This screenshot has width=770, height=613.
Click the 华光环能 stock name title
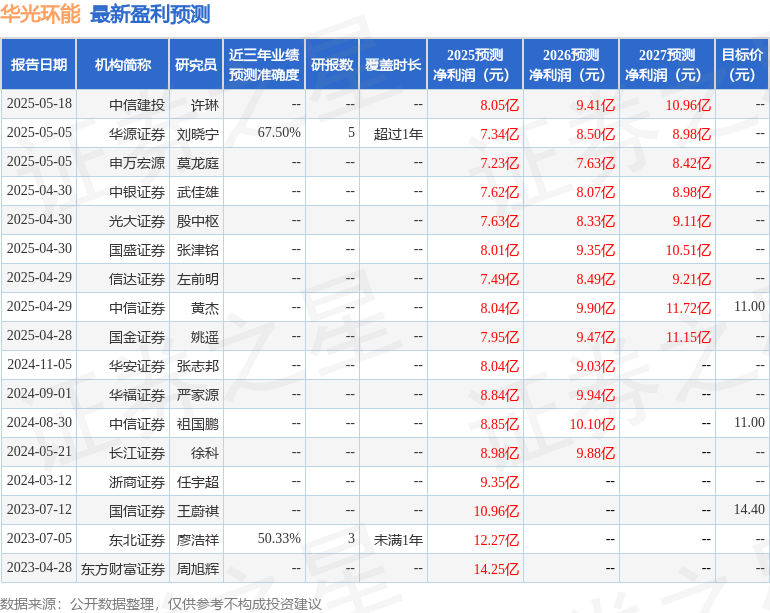pyautogui.click(x=40, y=14)
